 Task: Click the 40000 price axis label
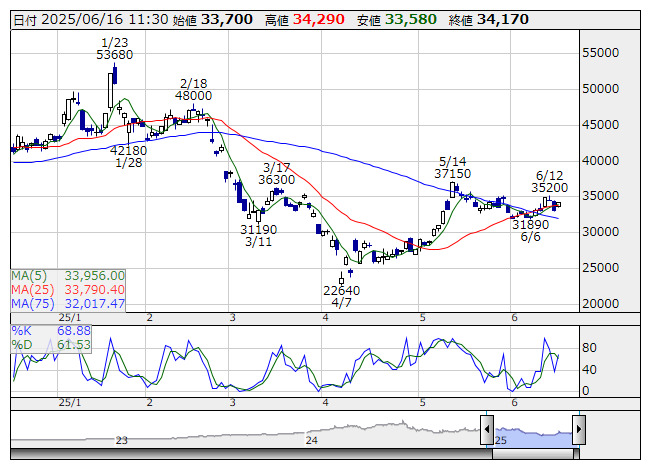[601, 160]
